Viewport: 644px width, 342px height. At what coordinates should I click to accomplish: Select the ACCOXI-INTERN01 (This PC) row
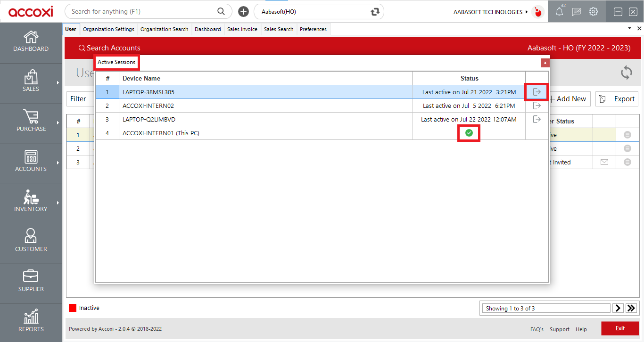(x=322, y=133)
